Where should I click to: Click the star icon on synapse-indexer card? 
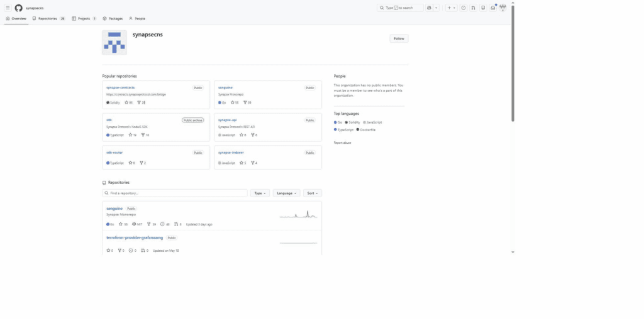pyautogui.click(x=241, y=163)
